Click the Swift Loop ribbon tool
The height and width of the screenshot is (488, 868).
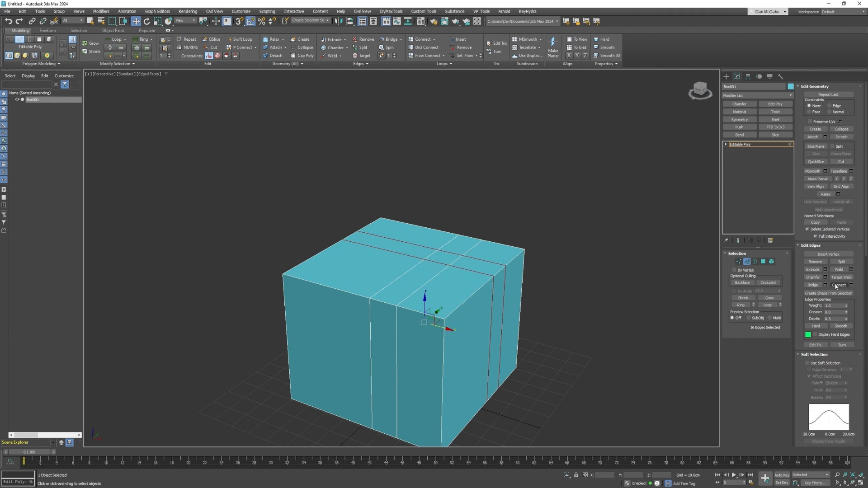click(240, 39)
